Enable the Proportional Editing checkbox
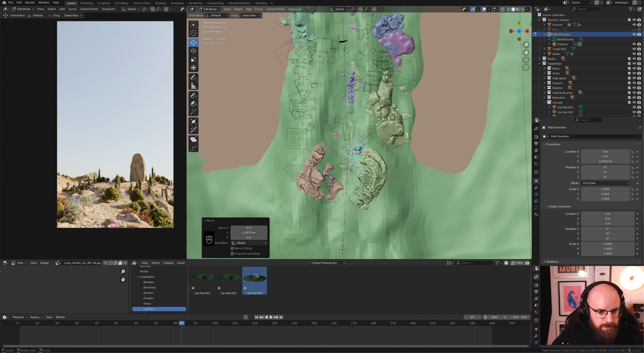 click(x=232, y=254)
